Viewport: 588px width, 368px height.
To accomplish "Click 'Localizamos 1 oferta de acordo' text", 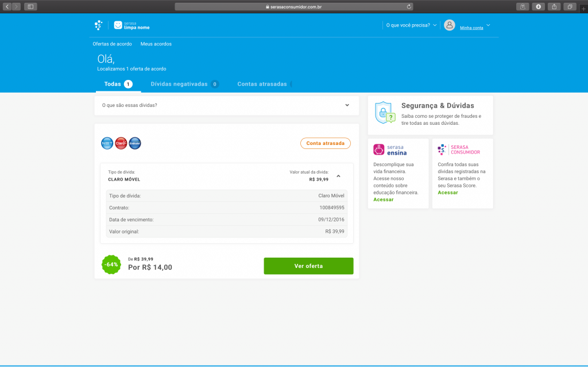I will pyautogui.click(x=131, y=69).
